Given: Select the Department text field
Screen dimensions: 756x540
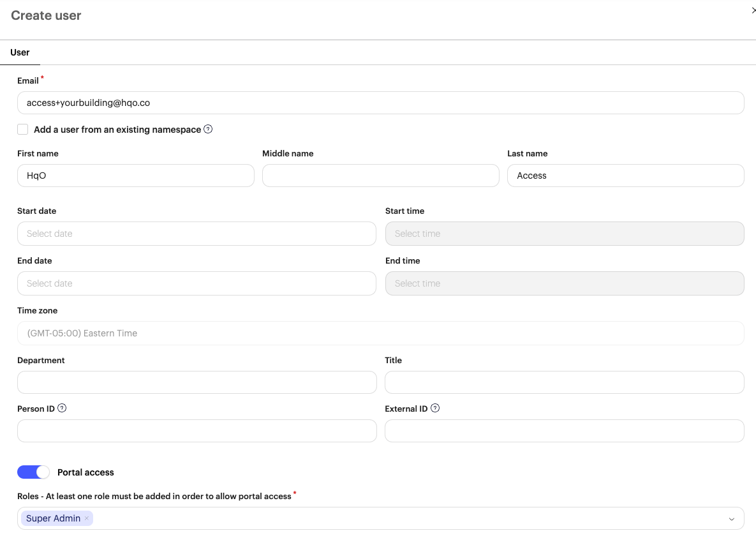Looking at the screenshot, I should point(196,382).
